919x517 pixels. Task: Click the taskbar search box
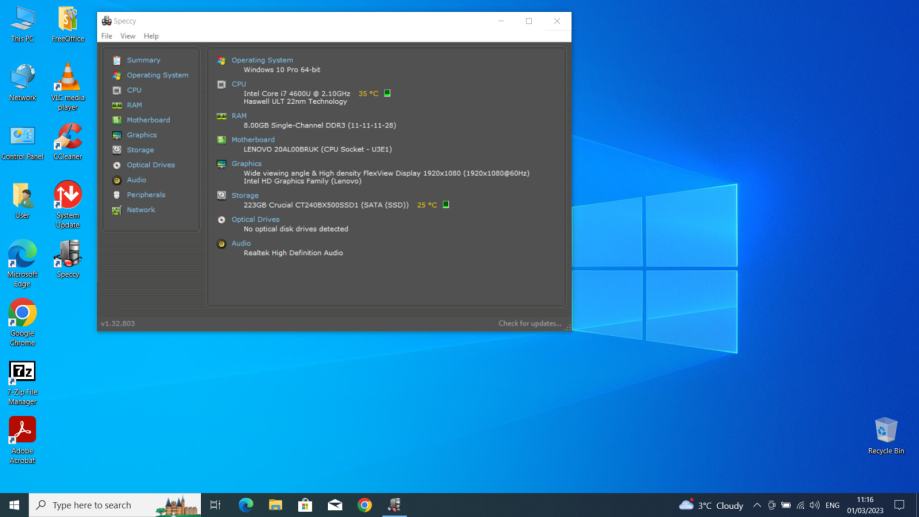click(x=90, y=505)
